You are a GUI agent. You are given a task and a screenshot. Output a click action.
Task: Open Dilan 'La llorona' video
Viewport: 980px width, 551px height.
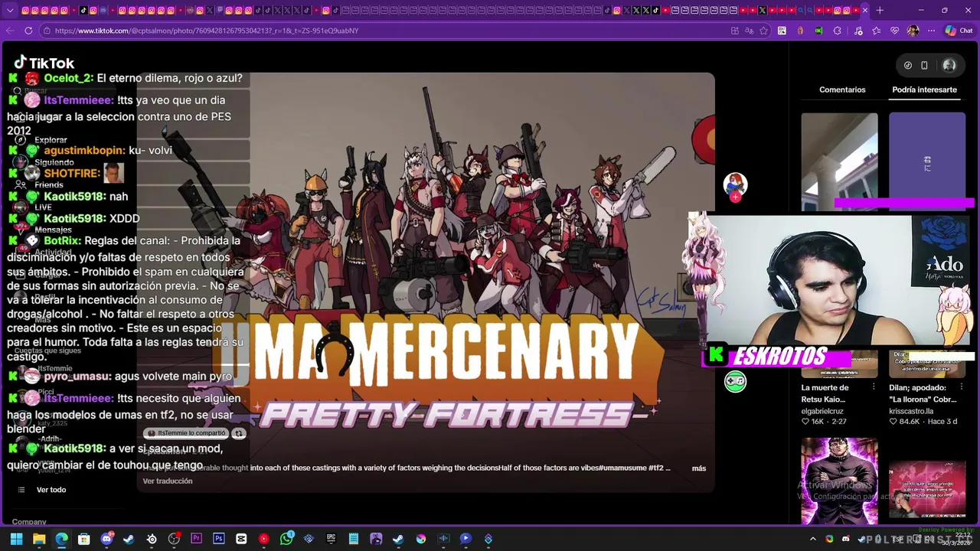tap(923, 393)
